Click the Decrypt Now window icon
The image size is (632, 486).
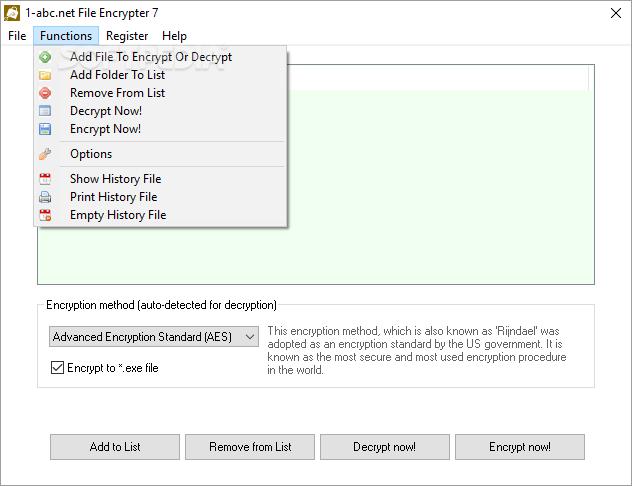(45, 111)
